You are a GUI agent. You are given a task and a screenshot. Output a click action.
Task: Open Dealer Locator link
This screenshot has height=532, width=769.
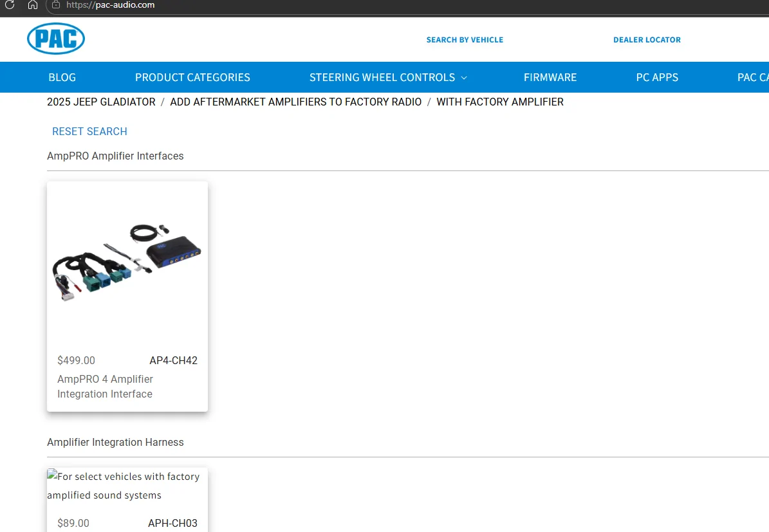pyautogui.click(x=647, y=40)
